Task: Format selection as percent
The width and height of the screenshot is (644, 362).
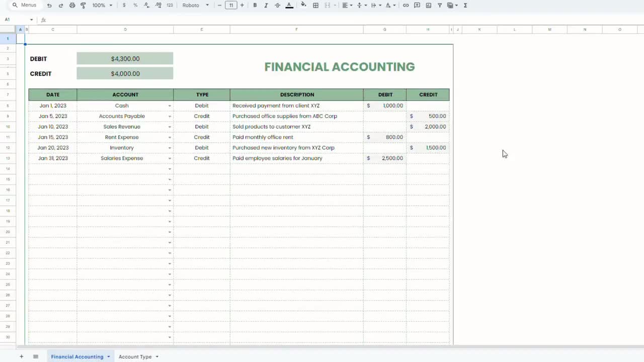Action: point(135,5)
